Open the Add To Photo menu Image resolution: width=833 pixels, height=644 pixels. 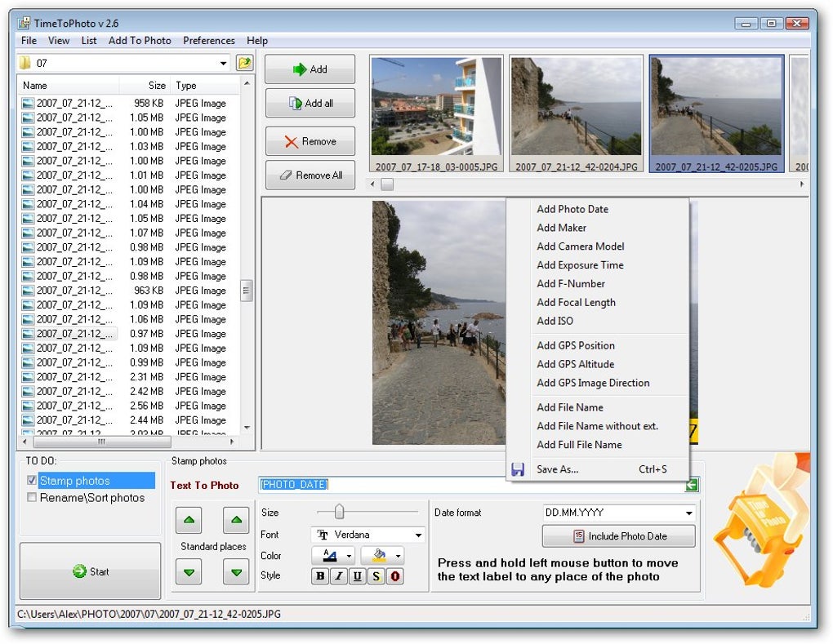click(140, 41)
